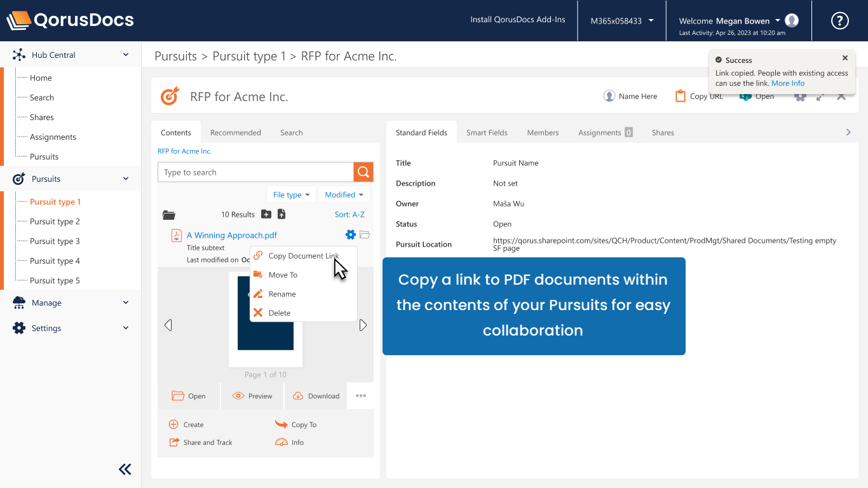Image resolution: width=868 pixels, height=488 pixels.
Task: Click the document page preview thumbnail
Action: point(266,320)
